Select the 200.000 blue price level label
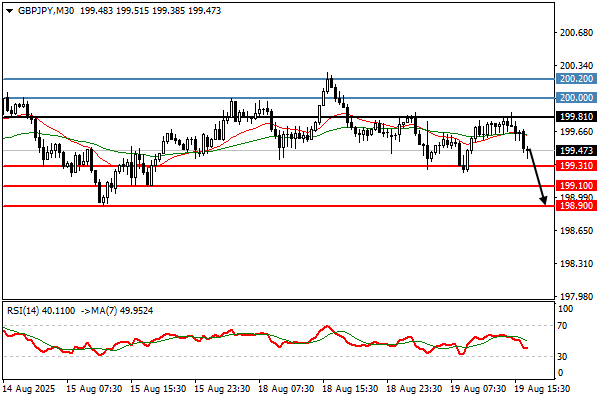The height and width of the screenshot is (400, 600). 576,98
